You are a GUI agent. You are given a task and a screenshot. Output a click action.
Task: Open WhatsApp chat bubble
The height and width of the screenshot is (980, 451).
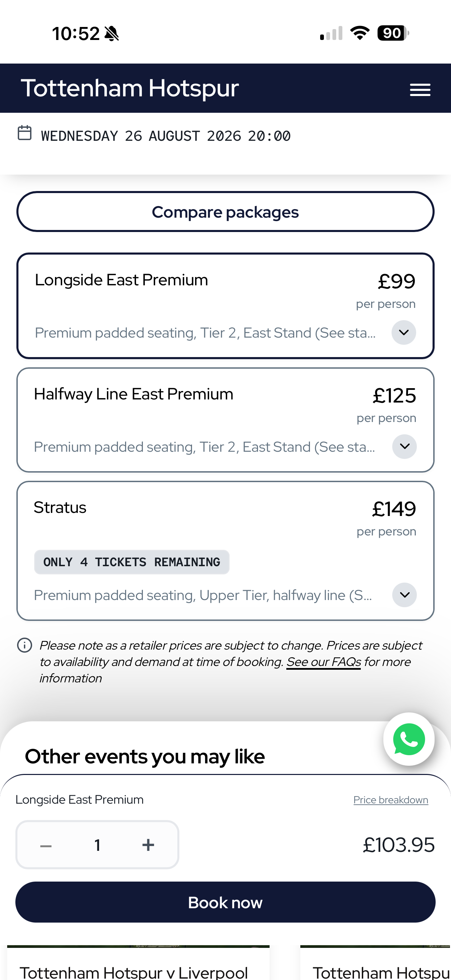(x=409, y=739)
